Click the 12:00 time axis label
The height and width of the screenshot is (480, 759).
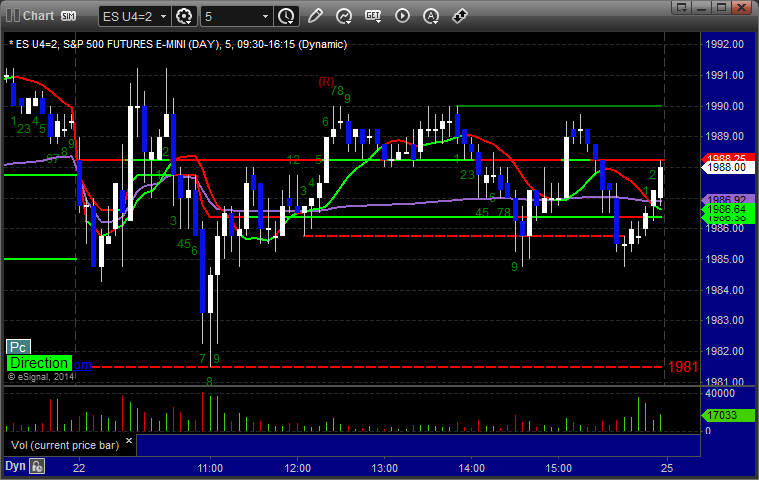click(x=297, y=468)
